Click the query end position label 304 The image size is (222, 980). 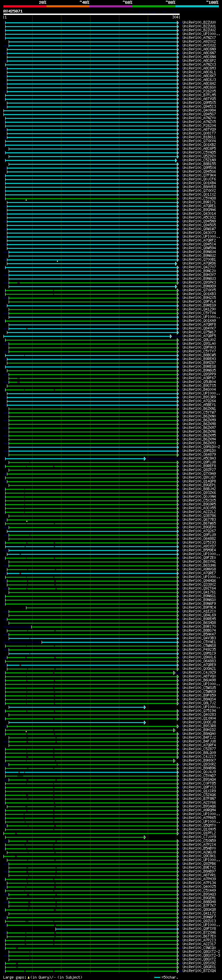point(175,17)
